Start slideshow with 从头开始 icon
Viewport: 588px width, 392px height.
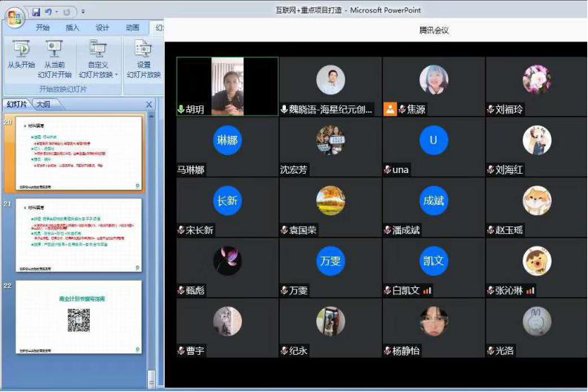point(21,49)
